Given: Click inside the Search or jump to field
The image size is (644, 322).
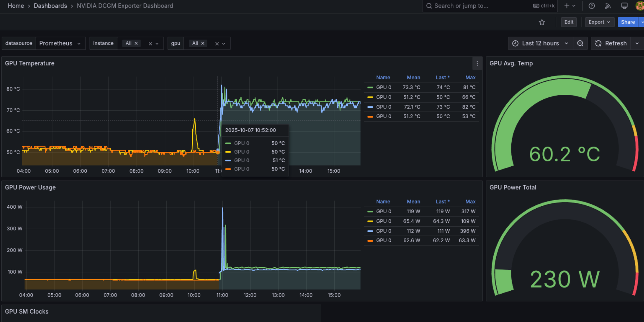Looking at the screenshot, I should (x=474, y=6).
